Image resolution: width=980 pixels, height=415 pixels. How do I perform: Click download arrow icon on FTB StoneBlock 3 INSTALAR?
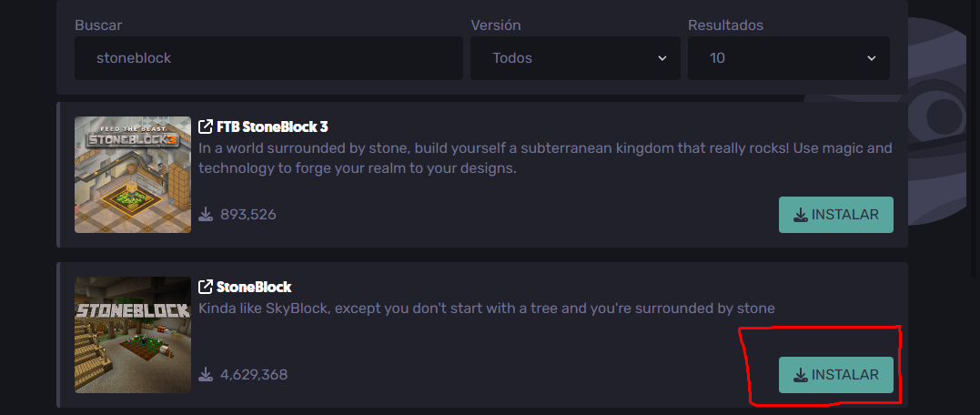click(800, 215)
